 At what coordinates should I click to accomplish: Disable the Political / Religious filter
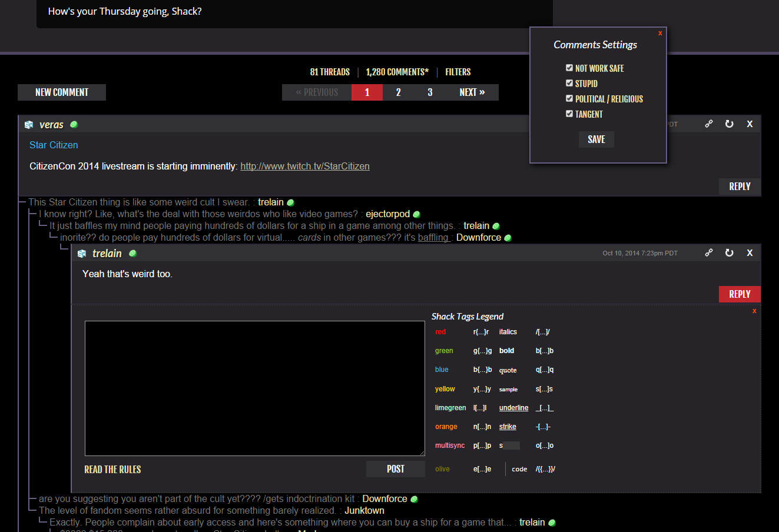[x=569, y=98]
